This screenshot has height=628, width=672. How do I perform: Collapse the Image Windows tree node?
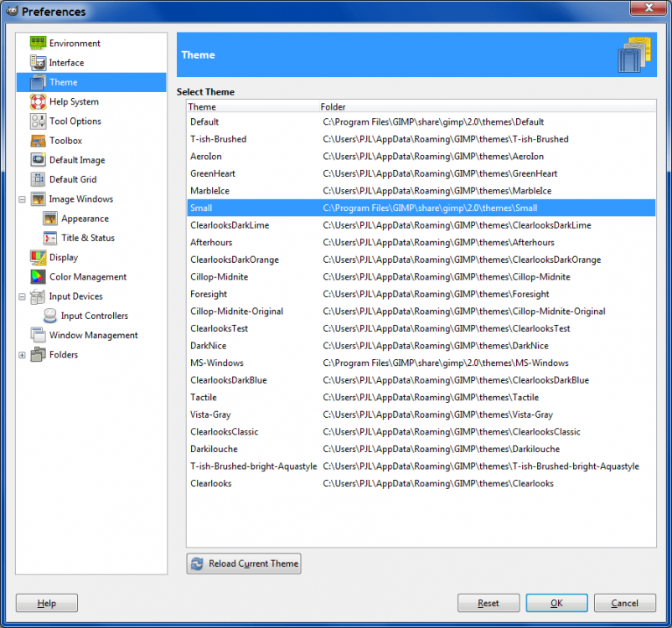pyautogui.click(x=22, y=199)
